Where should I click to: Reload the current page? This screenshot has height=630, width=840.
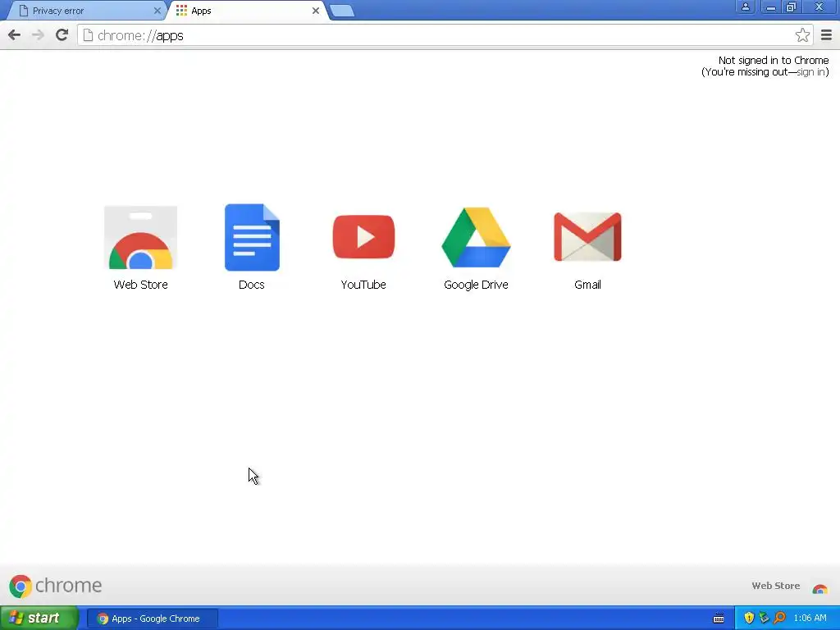pos(62,35)
